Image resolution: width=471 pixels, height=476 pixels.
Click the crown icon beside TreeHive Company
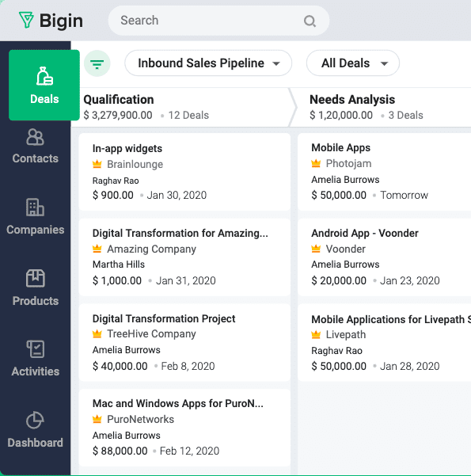pyautogui.click(x=97, y=334)
